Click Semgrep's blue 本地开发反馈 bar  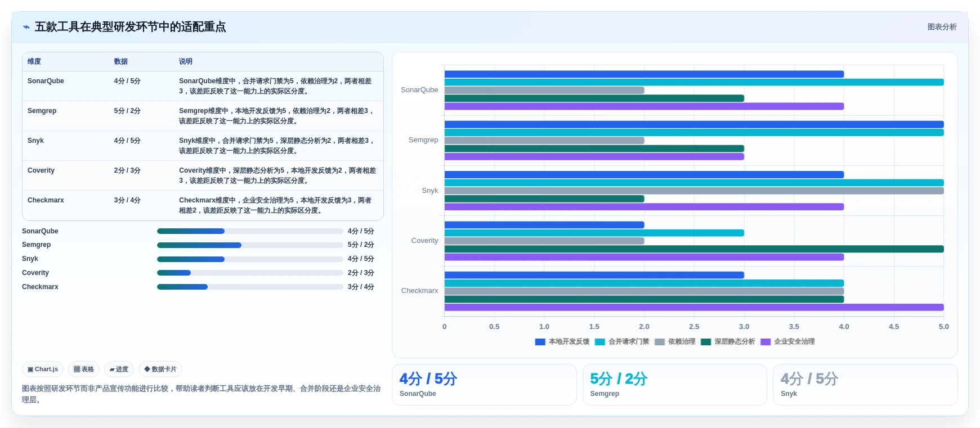pos(694,124)
